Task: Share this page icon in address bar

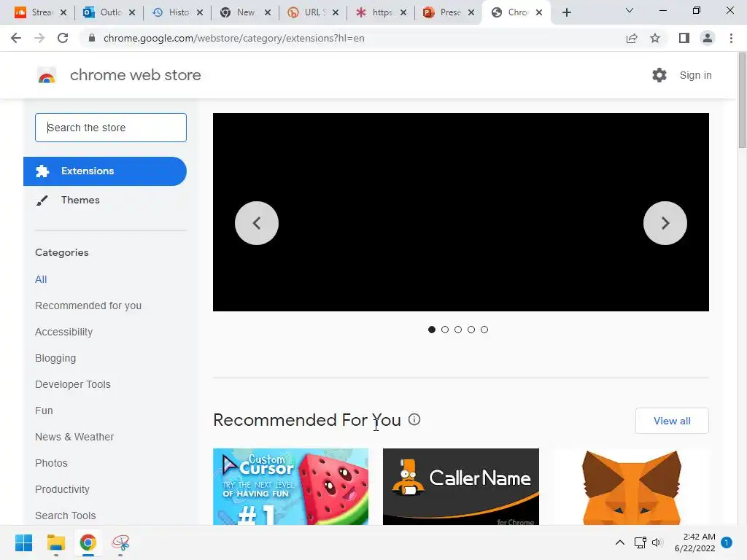Action: point(632,38)
